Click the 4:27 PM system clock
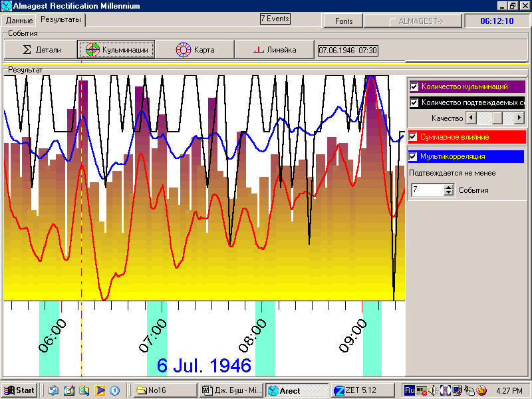Image resolution: width=532 pixels, height=399 pixels. [x=509, y=391]
